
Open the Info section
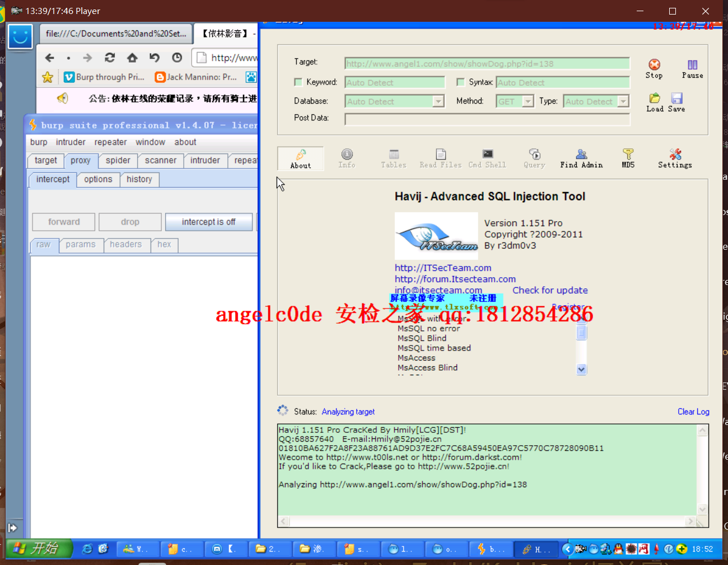tap(347, 158)
